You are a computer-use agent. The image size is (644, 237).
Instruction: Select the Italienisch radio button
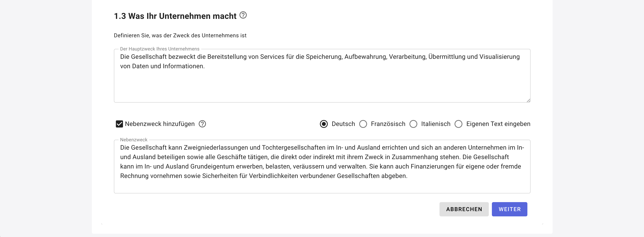413,124
